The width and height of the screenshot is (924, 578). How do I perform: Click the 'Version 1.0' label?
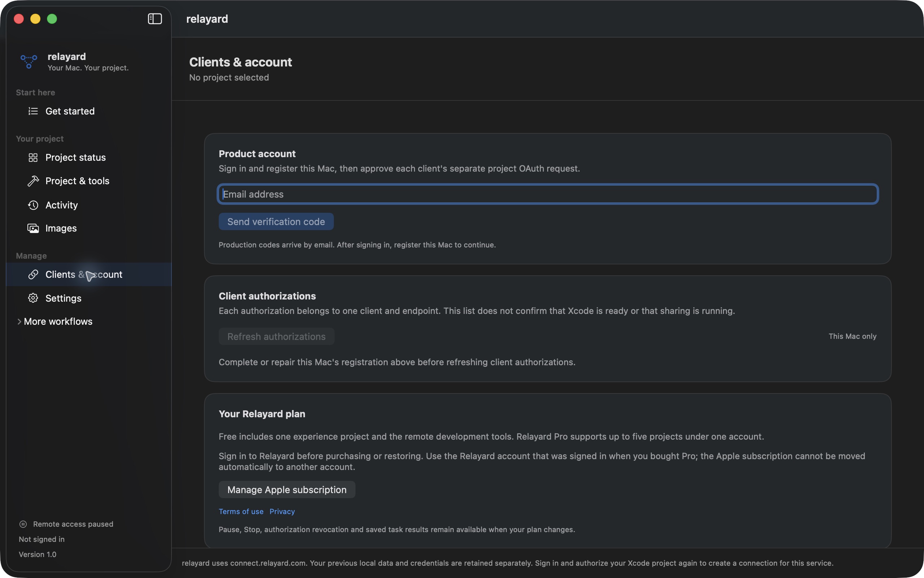coord(38,554)
